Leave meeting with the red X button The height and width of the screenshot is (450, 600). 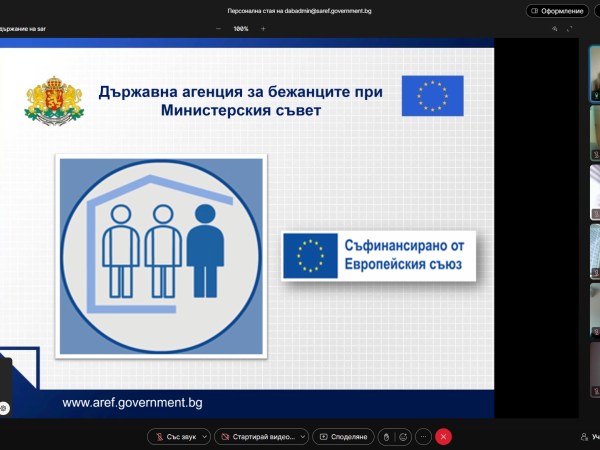443,437
